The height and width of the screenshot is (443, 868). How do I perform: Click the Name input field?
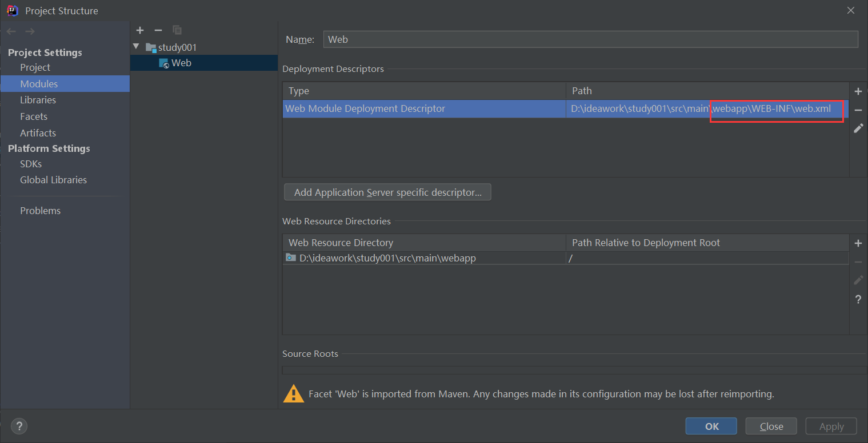tap(590, 39)
